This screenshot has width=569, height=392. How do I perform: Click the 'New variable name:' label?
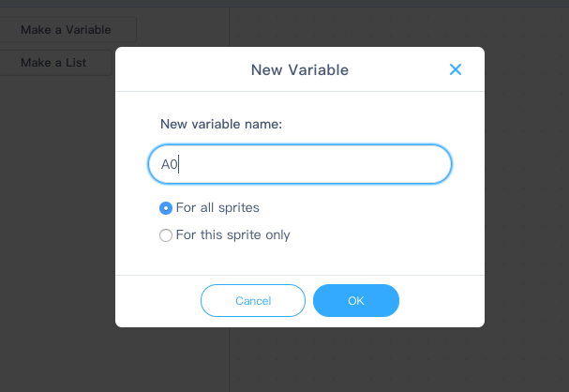point(221,124)
